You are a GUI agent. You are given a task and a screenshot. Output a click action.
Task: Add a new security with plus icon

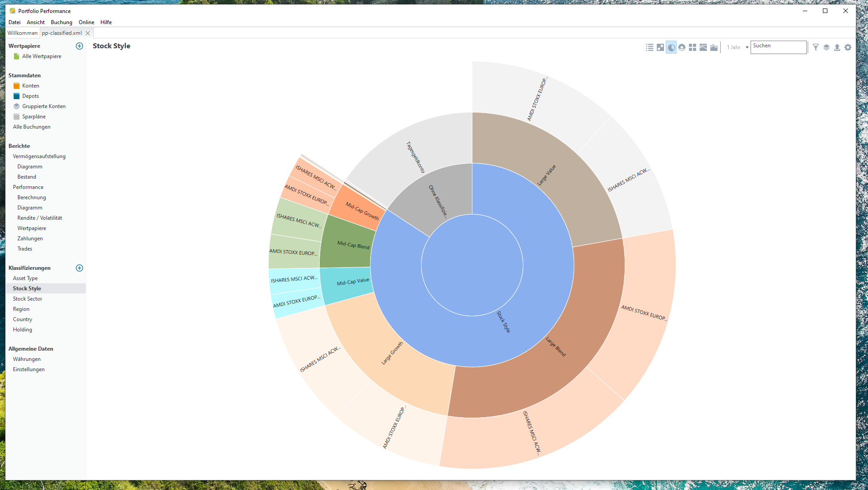(79, 46)
